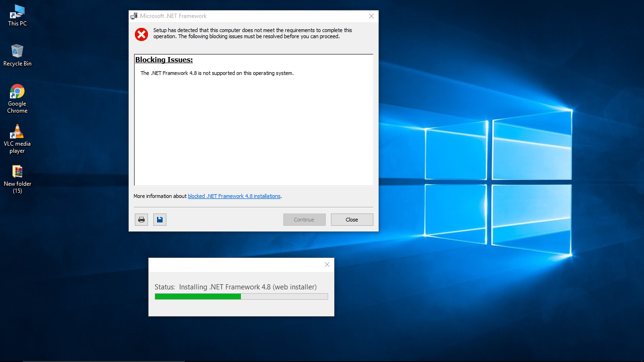
Task: Click the Close button in .NET dialog
Action: pyautogui.click(x=352, y=220)
